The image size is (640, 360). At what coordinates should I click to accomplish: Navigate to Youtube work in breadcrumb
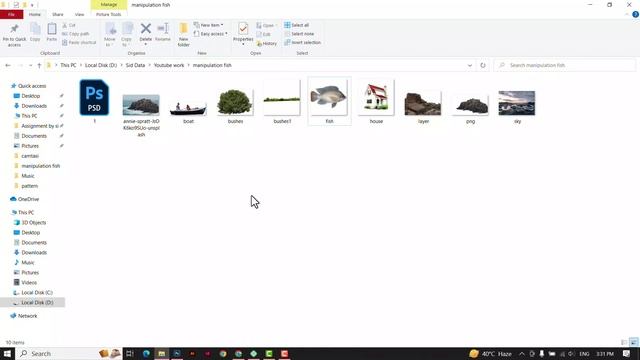pyautogui.click(x=169, y=65)
